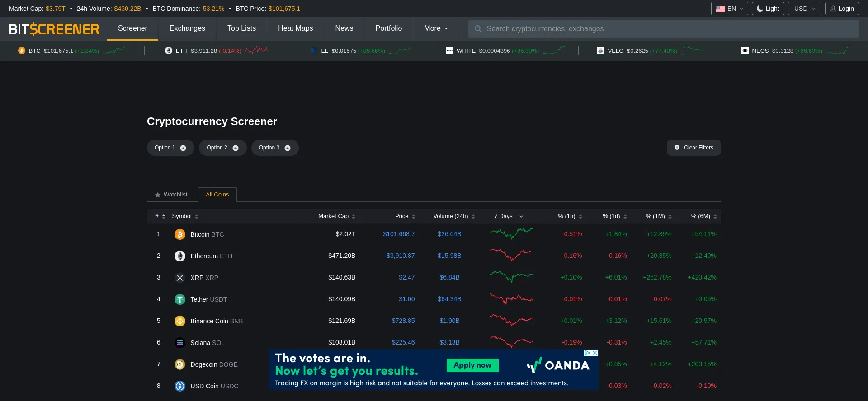Open the EN language dropdown
This screenshot has height=401, width=868.
pyautogui.click(x=729, y=9)
